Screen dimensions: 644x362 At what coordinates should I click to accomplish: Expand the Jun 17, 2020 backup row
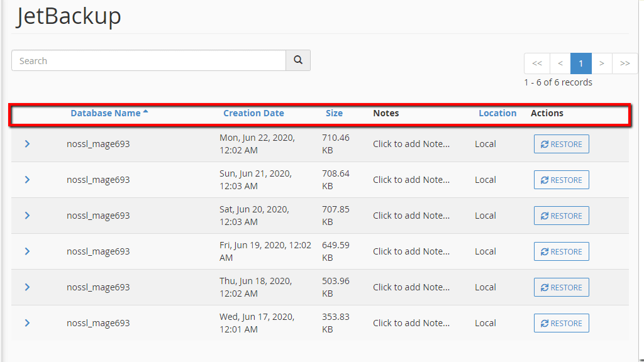coord(27,323)
